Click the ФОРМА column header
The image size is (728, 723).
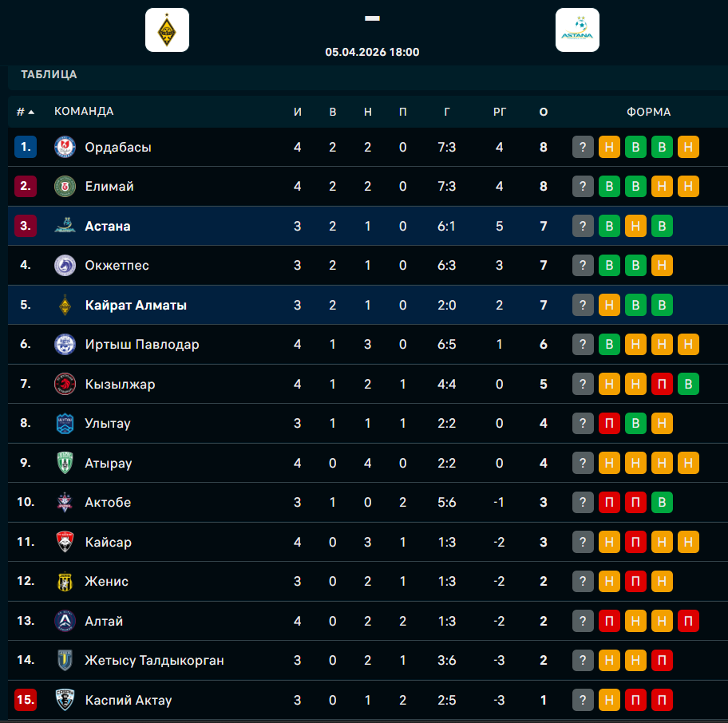pos(648,112)
